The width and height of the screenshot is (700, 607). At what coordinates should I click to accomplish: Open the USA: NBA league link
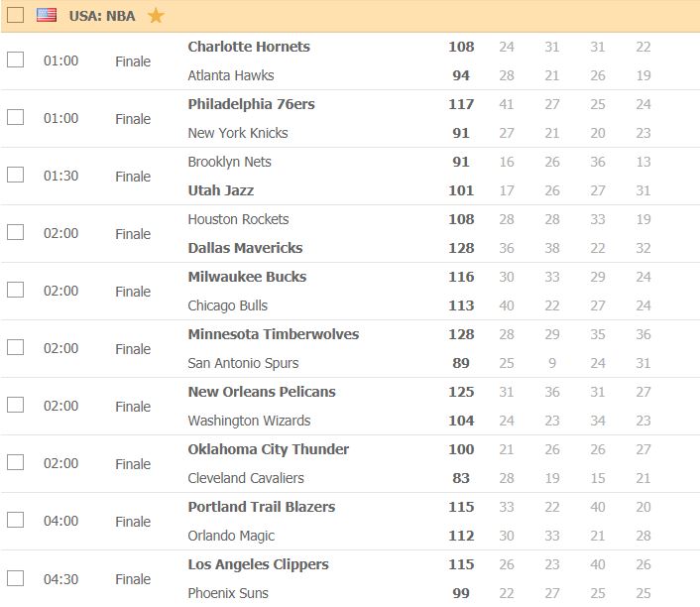pos(102,16)
